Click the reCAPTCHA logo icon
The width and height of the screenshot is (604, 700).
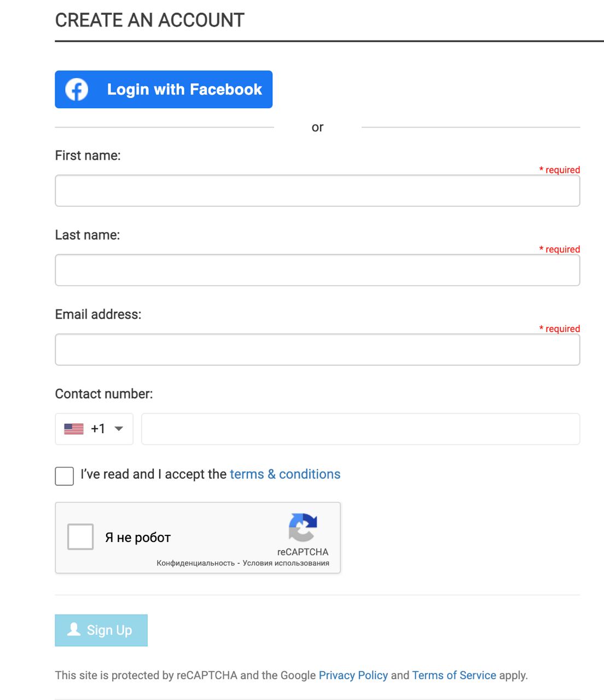[x=303, y=528]
